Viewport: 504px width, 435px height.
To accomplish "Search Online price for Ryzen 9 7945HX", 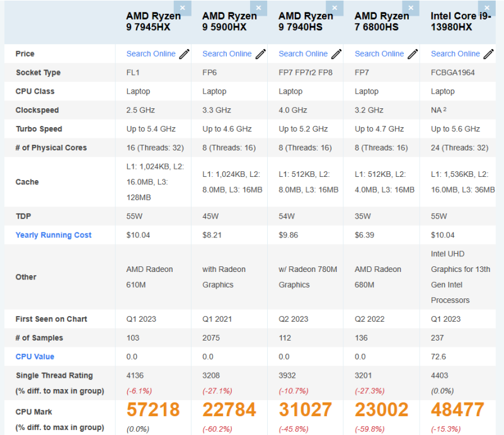I will tap(151, 54).
